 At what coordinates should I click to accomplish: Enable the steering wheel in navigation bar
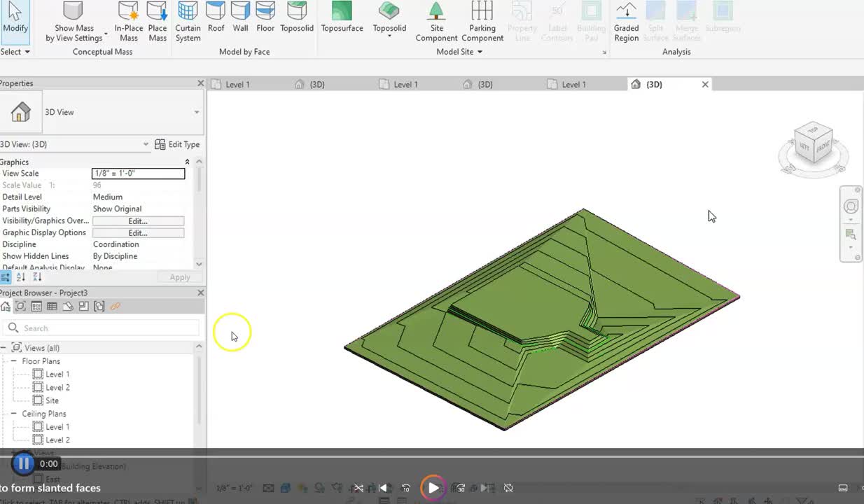(x=851, y=206)
